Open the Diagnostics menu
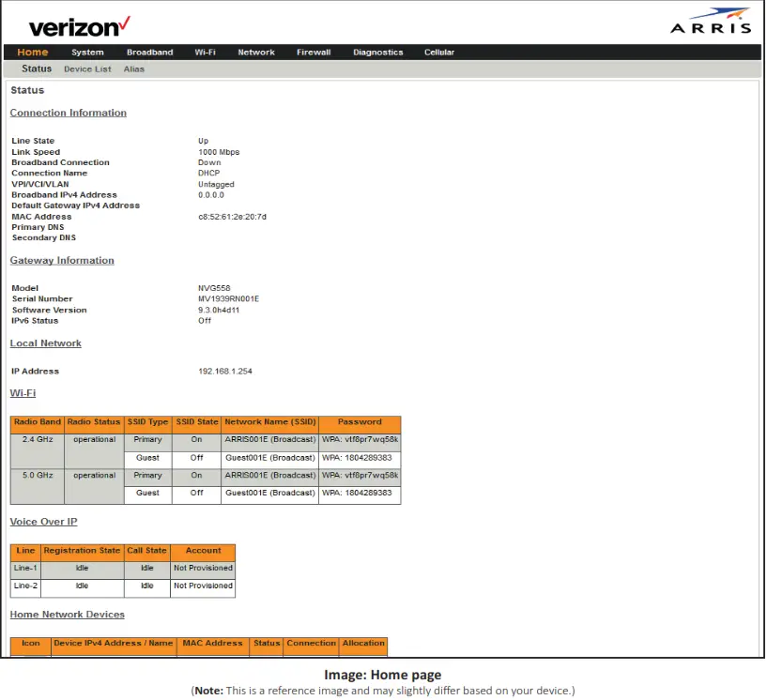The width and height of the screenshot is (767, 700). tap(377, 53)
